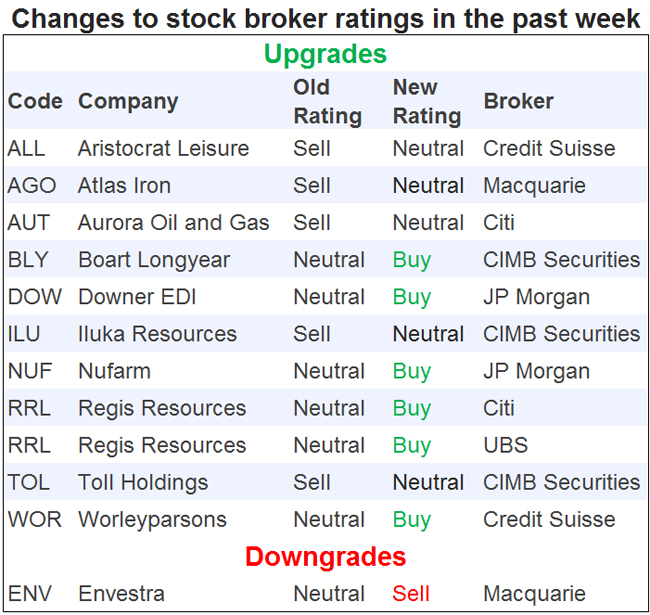Select the Broker column header

click(x=518, y=101)
